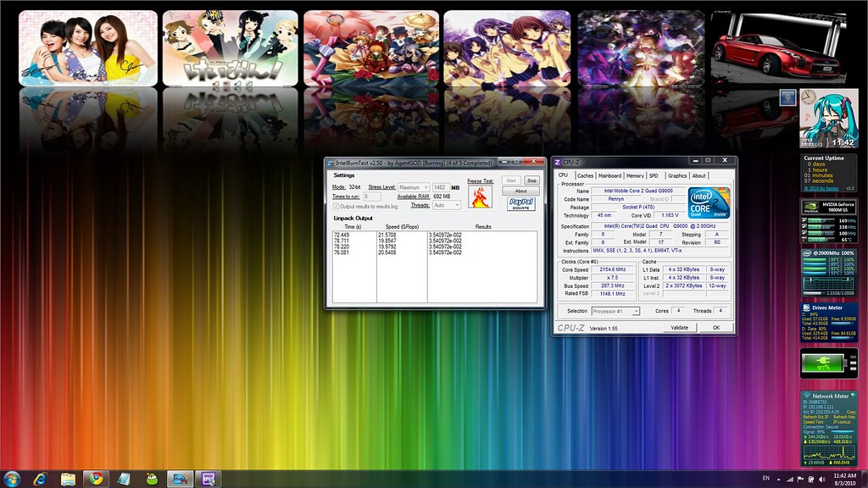
Task: Click the NVIDIA GeForce gadget logo
Action: point(811,208)
